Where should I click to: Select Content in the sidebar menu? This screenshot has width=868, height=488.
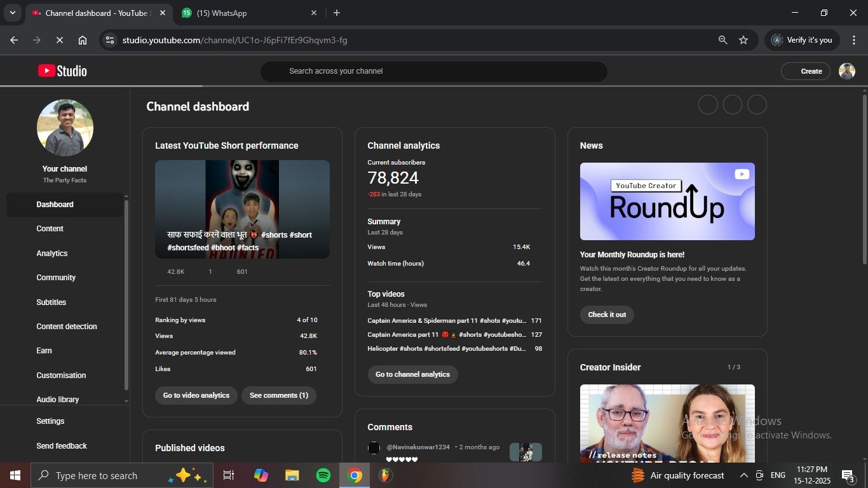(x=50, y=229)
